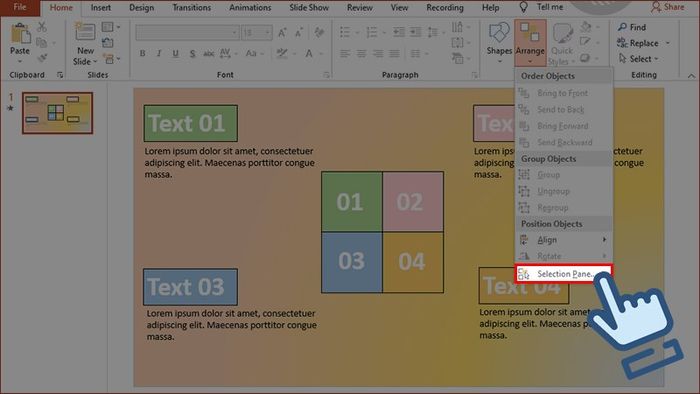Viewport: 700px width, 394px height.
Task: Click the Find magnifier icon
Action: [x=622, y=27]
